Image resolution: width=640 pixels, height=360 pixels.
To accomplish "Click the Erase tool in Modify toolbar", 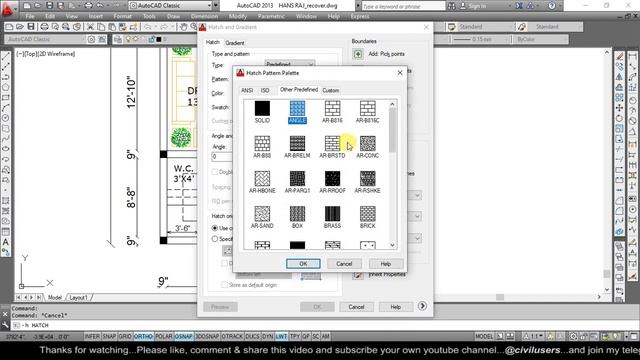I will [620, 57].
